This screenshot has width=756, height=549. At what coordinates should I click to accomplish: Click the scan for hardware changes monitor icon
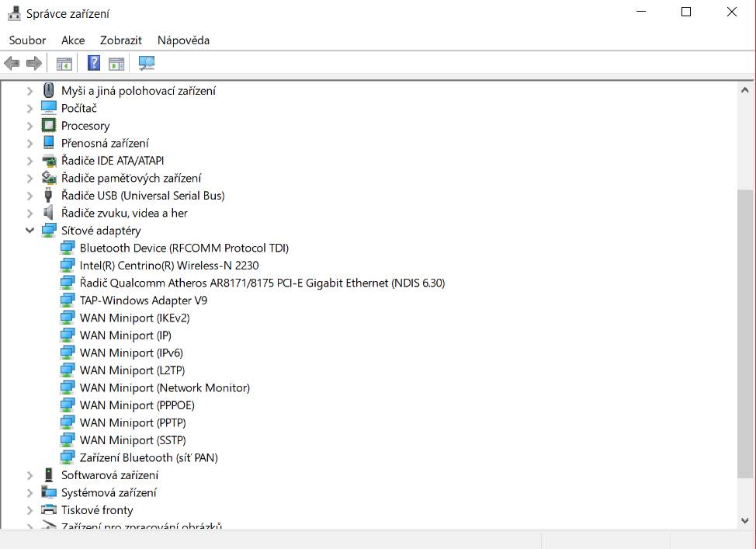pyautogui.click(x=147, y=63)
